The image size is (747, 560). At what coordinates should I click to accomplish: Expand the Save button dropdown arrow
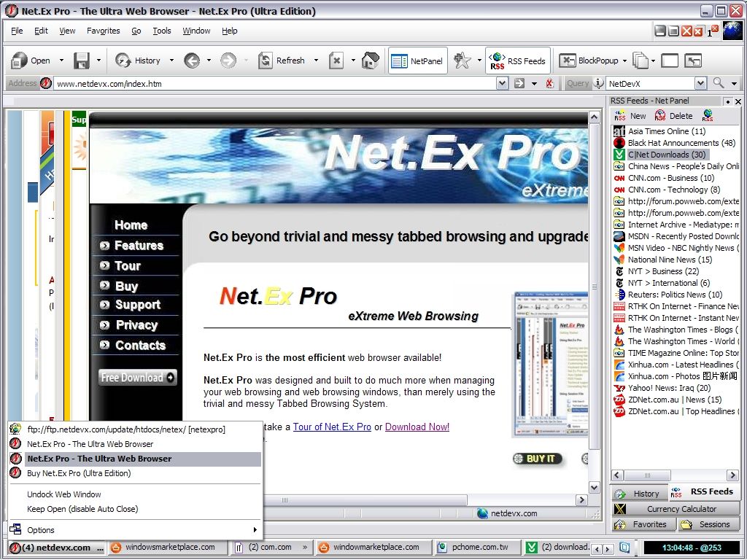pyautogui.click(x=98, y=61)
